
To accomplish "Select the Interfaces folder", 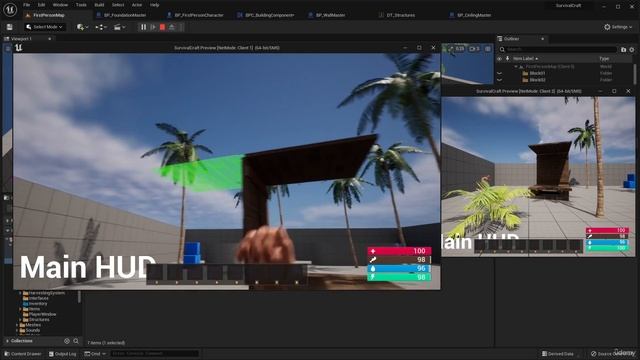I will (39, 298).
